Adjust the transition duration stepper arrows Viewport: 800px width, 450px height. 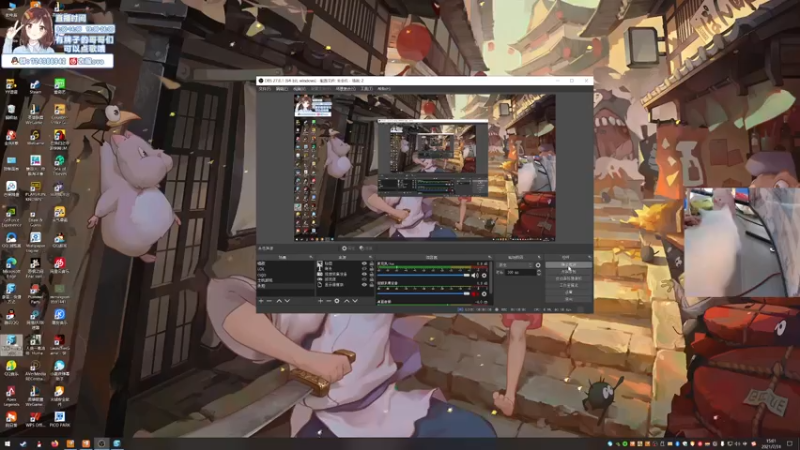[x=539, y=272]
